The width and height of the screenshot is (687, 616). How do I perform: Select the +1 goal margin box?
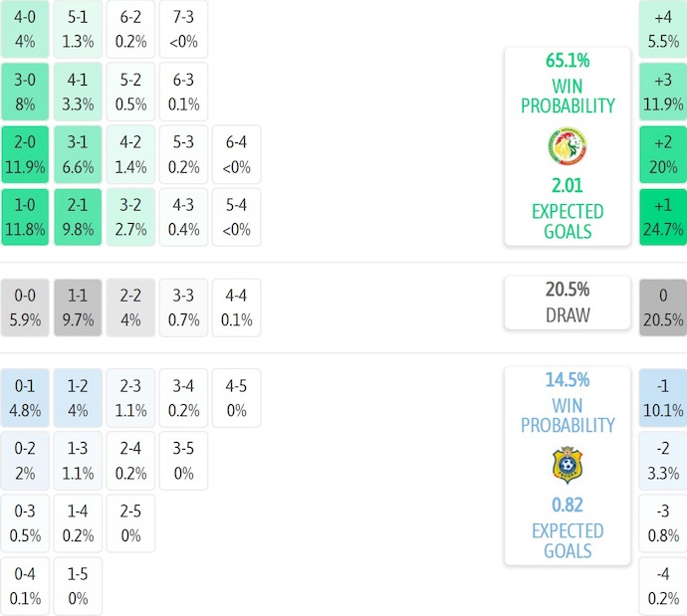click(x=663, y=218)
